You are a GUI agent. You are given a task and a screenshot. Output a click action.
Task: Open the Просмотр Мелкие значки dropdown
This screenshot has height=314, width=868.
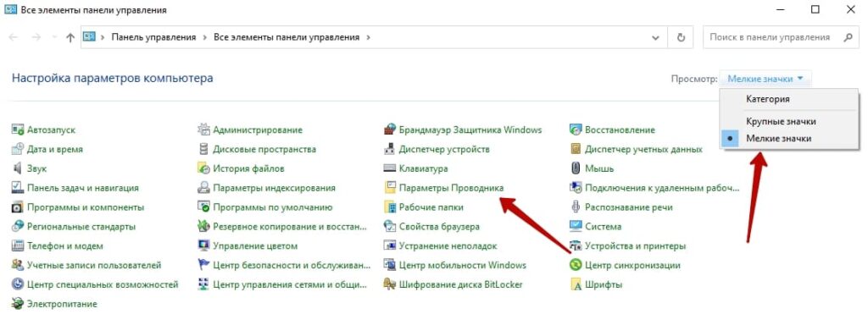(765, 79)
